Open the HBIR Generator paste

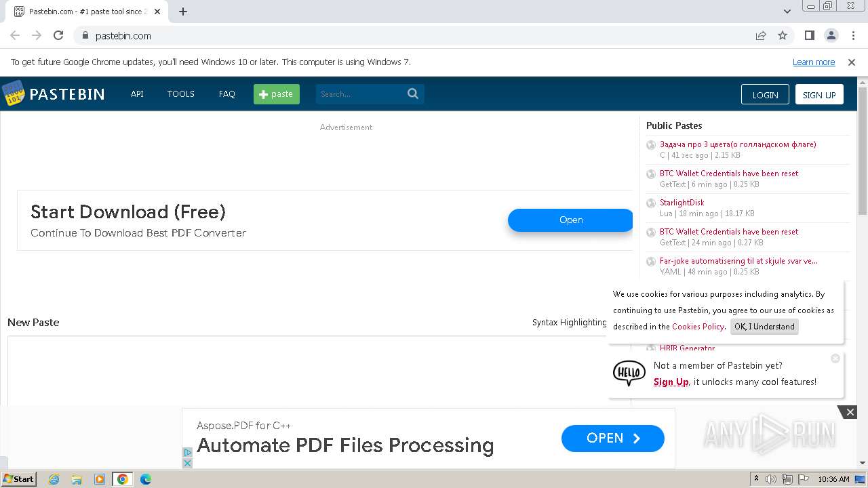click(688, 348)
